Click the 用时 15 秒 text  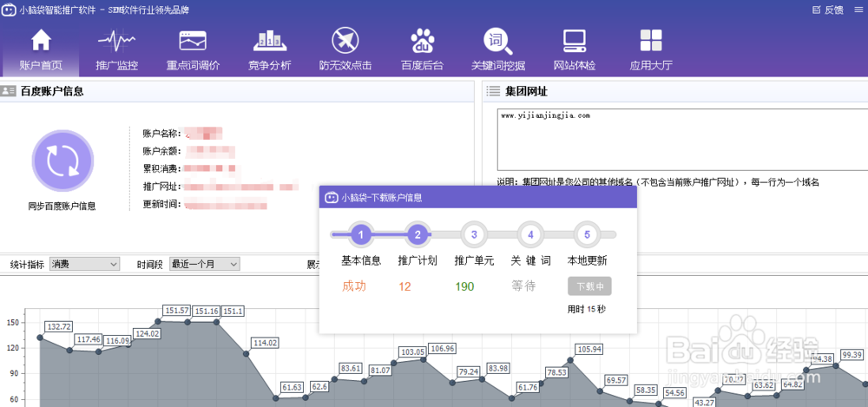(x=587, y=309)
